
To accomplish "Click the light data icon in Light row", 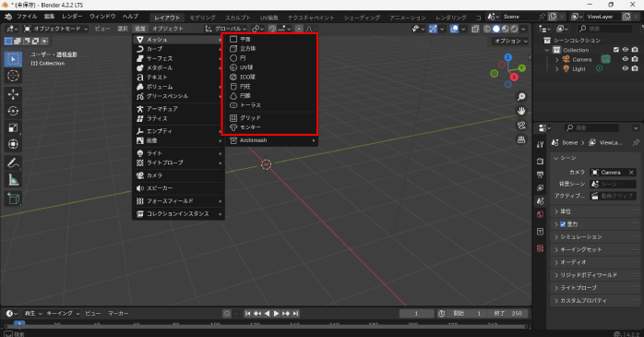I will (600, 68).
